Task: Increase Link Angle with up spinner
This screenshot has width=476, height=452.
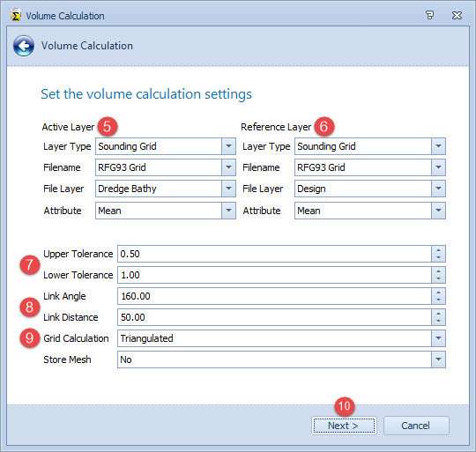Action: (438, 293)
